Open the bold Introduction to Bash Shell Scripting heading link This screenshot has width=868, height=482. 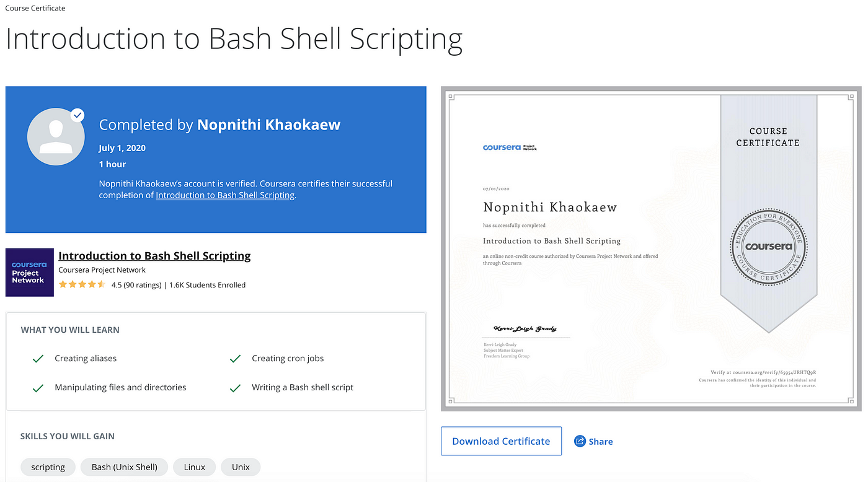pos(154,256)
